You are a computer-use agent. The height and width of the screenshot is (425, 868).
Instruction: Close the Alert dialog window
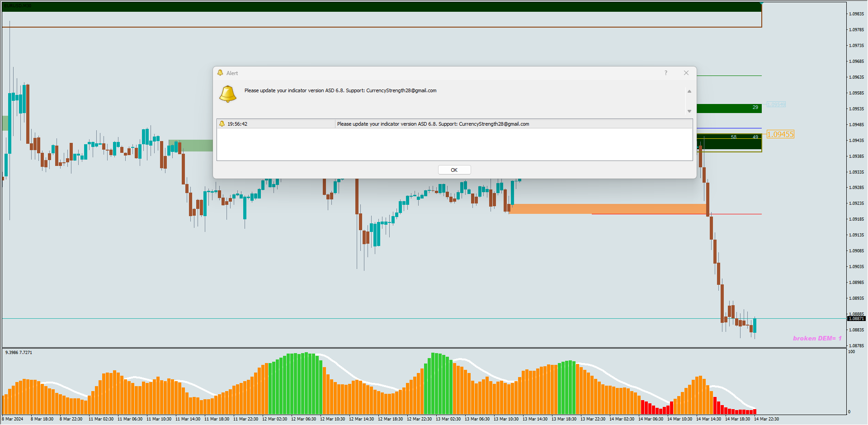coord(686,73)
